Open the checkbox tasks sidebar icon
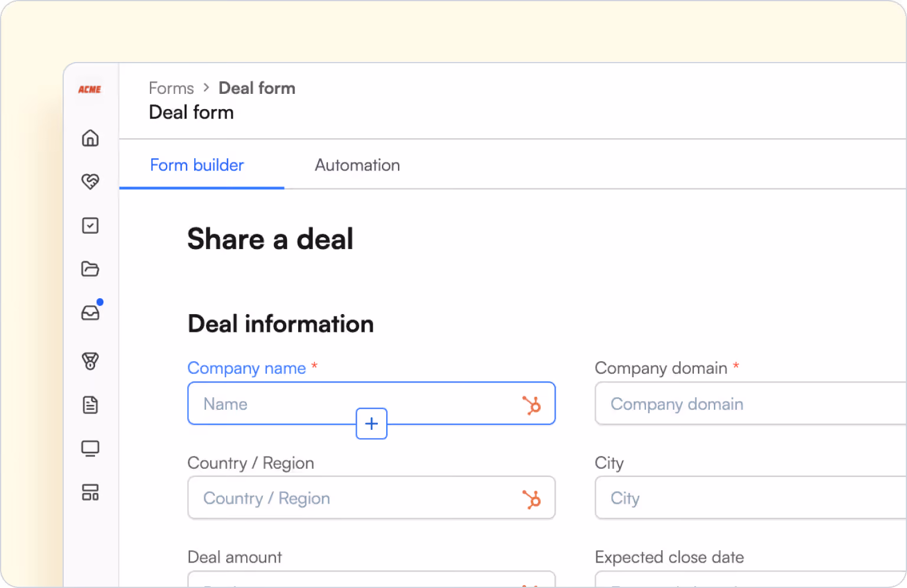 coord(90,226)
